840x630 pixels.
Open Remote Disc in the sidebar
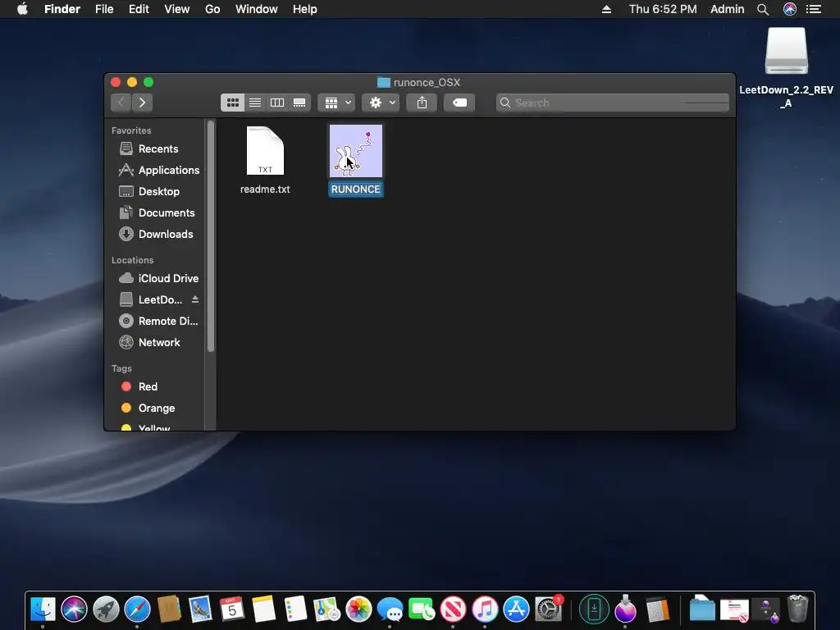(x=157, y=321)
